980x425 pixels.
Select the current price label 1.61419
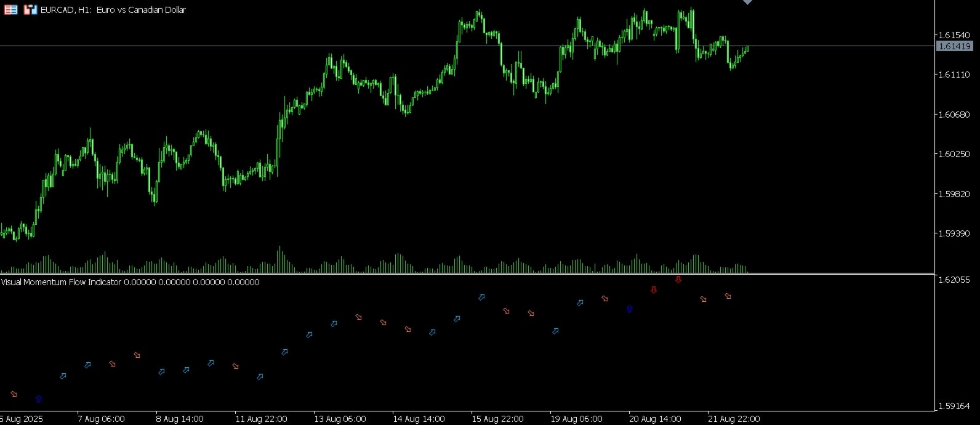(954, 46)
